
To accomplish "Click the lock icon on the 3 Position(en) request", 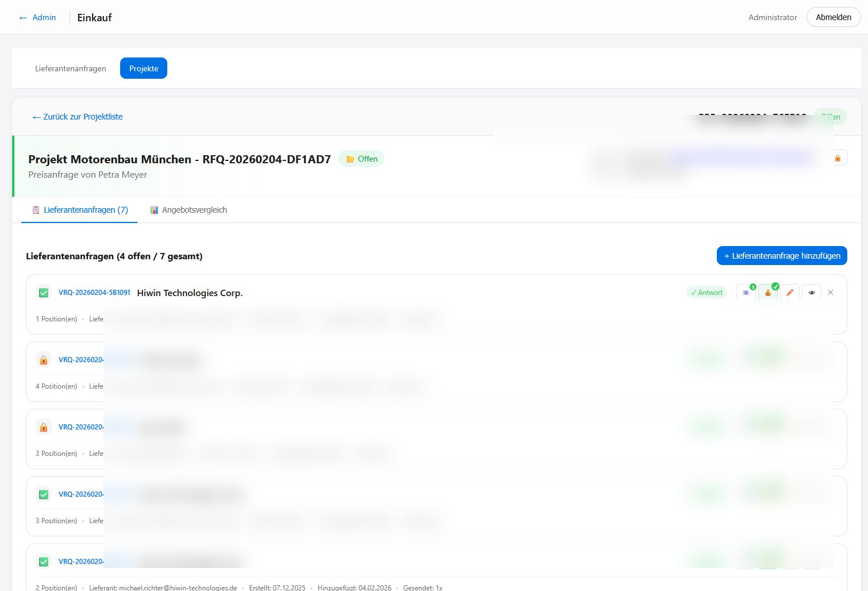I will [44, 427].
